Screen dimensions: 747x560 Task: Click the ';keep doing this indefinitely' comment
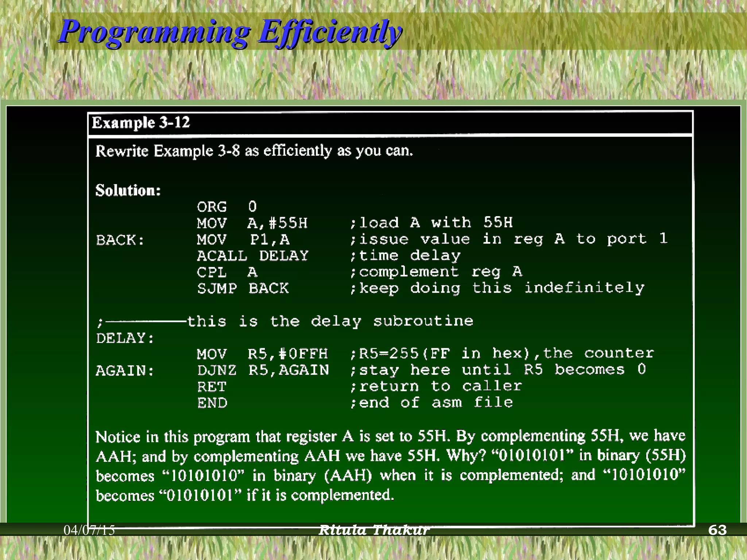point(497,288)
